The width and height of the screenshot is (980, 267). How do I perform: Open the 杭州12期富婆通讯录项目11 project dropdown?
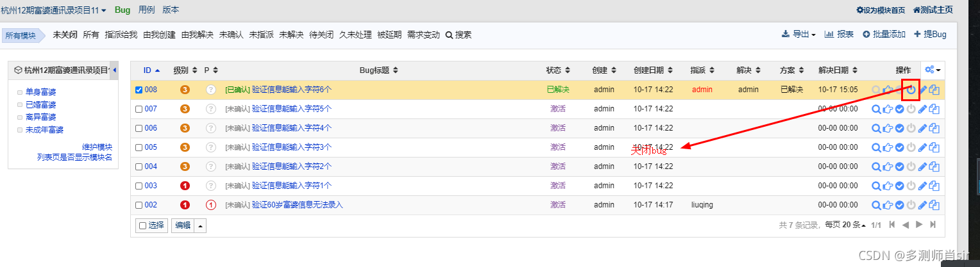click(54, 10)
